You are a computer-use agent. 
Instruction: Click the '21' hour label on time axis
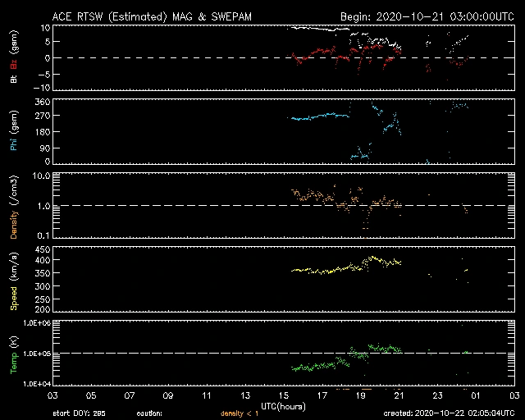coord(399,396)
